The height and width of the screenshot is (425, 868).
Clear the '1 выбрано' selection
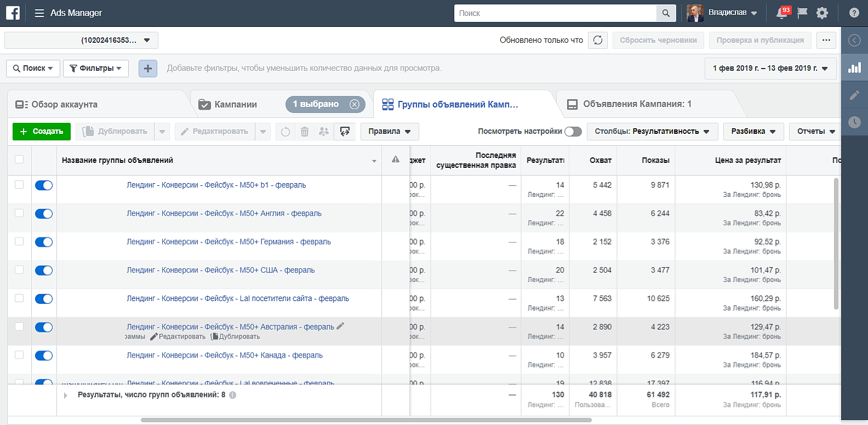(355, 104)
